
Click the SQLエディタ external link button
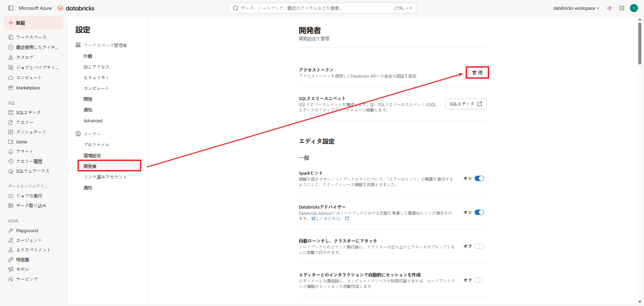pos(466,104)
